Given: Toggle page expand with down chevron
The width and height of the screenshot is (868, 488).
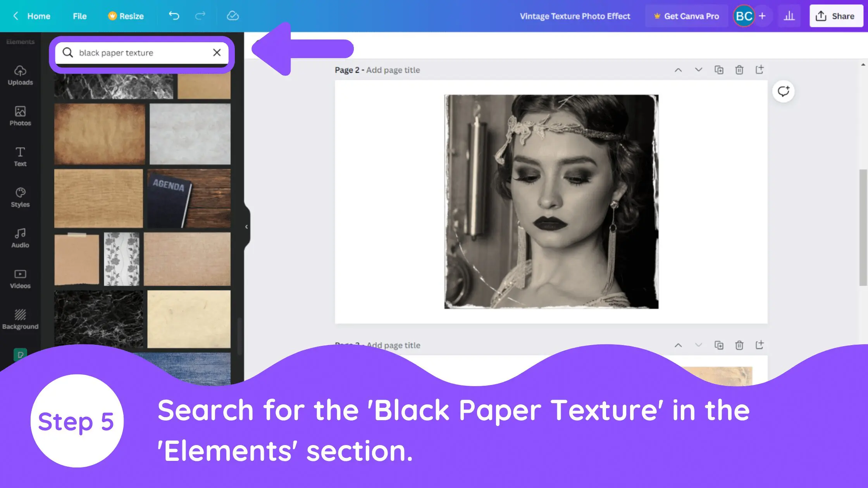Looking at the screenshot, I should click(x=699, y=70).
